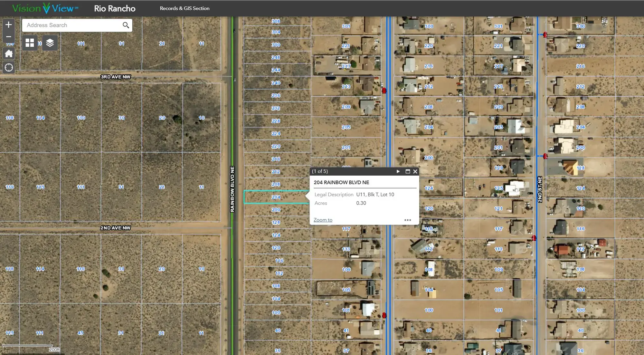Click the 2ND ST NE street label
Viewport: 644px width, 355px height.
pos(540,189)
